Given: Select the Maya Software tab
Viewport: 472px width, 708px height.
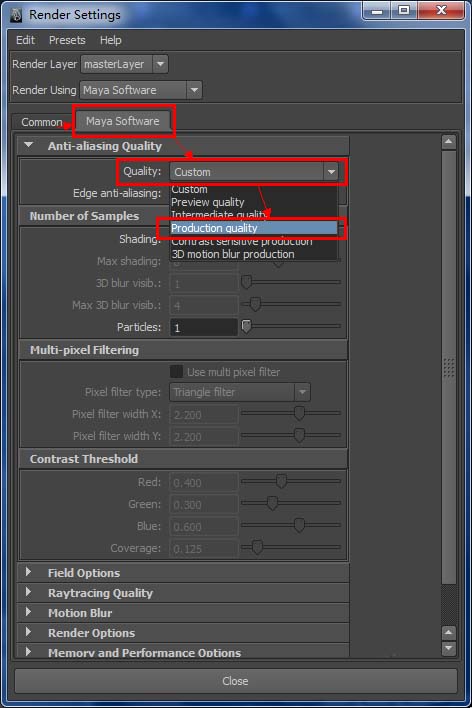Looking at the screenshot, I should click(122, 121).
